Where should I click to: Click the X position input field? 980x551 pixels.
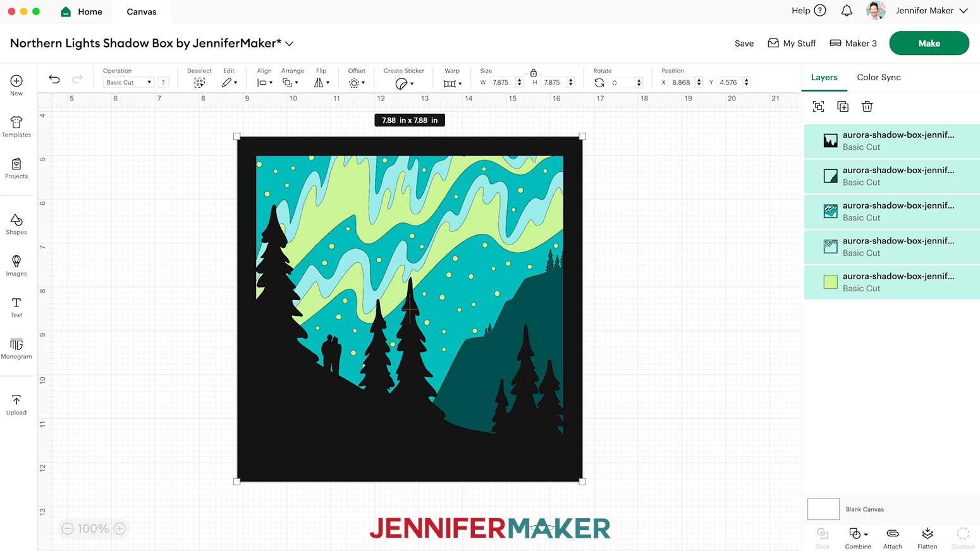tap(682, 82)
